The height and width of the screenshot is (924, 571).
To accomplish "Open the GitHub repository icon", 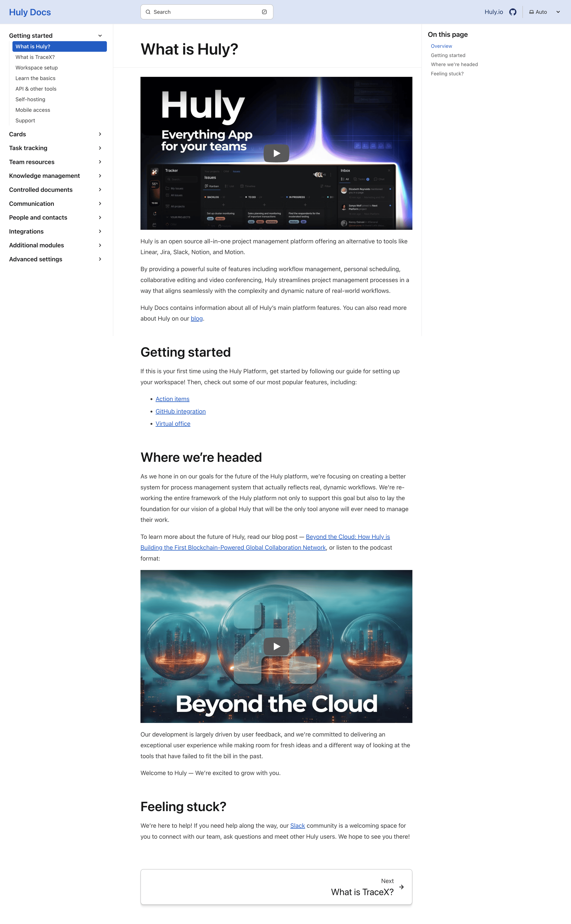I will point(512,12).
